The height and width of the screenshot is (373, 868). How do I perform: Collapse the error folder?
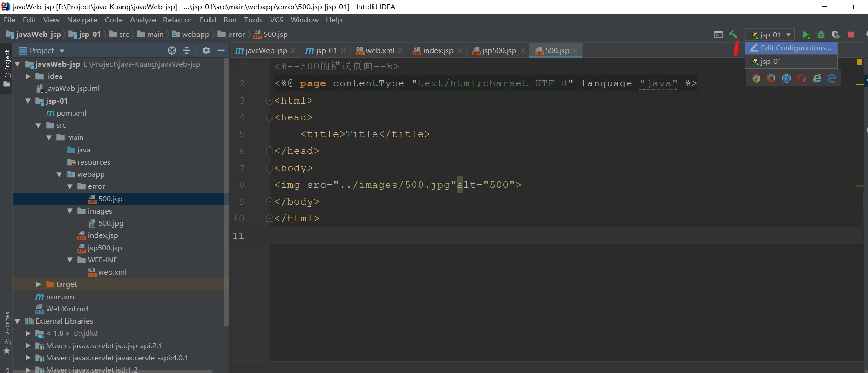[70, 186]
